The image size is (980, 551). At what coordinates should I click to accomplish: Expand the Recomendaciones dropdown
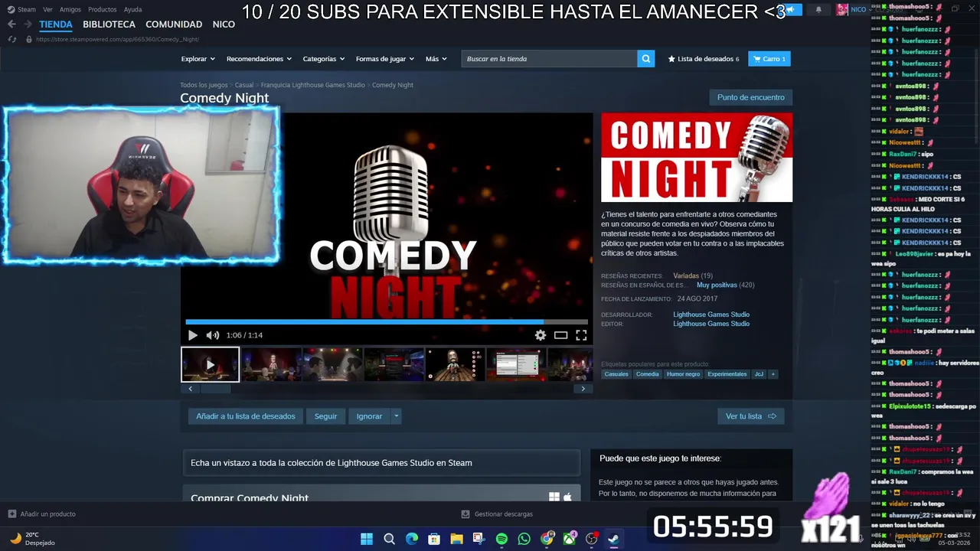coord(259,59)
